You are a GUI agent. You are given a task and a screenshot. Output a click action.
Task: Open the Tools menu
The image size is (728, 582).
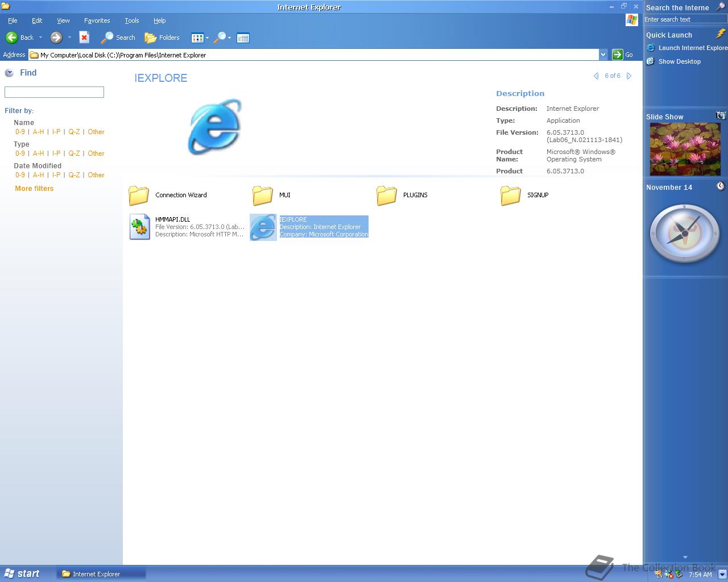click(132, 20)
